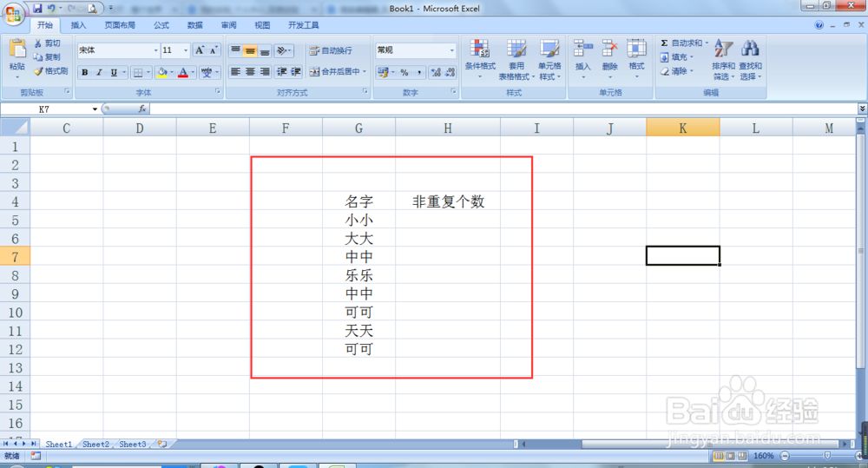868x468 pixels.
Task: Copy selection with 复制
Action: pyautogui.click(x=48, y=57)
